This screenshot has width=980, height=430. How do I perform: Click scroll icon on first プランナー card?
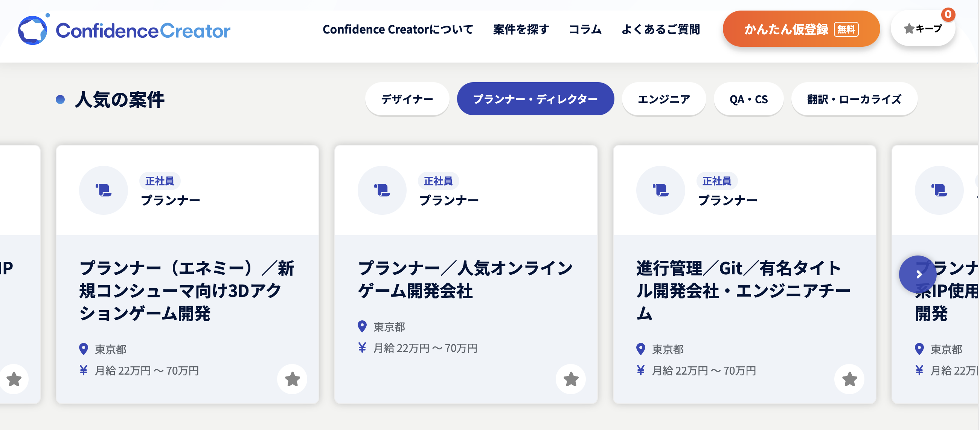pos(104,190)
